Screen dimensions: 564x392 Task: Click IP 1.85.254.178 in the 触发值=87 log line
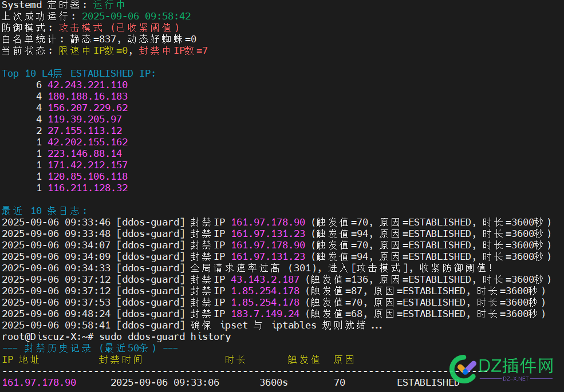pyautogui.click(x=265, y=291)
